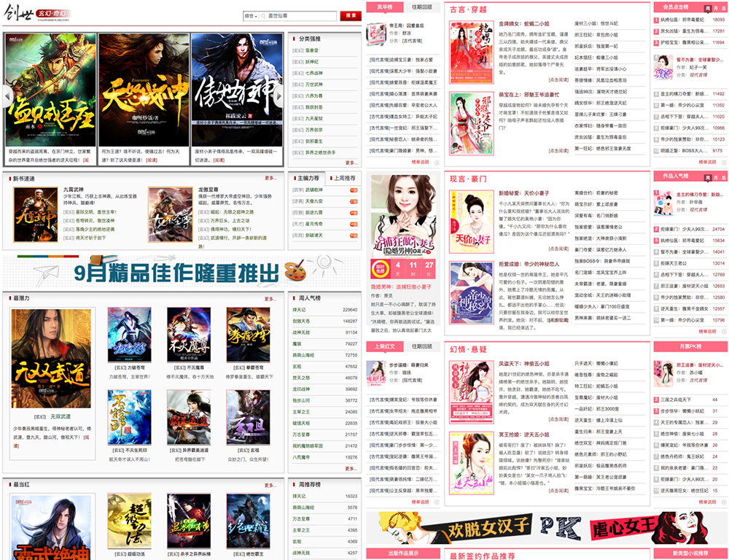Switch to the 凤华榜 tab
This screenshot has height=560, width=729.
[x=384, y=7]
